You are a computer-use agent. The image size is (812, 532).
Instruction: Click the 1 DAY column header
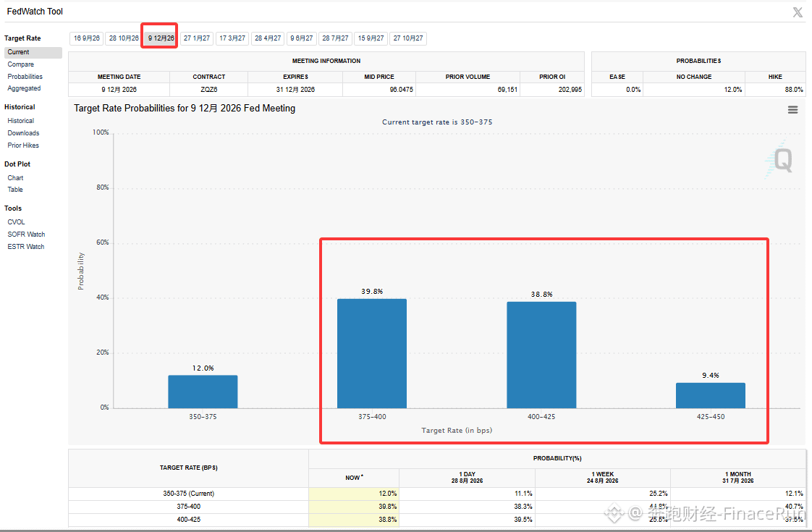pyautogui.click(x=467, y=477)
